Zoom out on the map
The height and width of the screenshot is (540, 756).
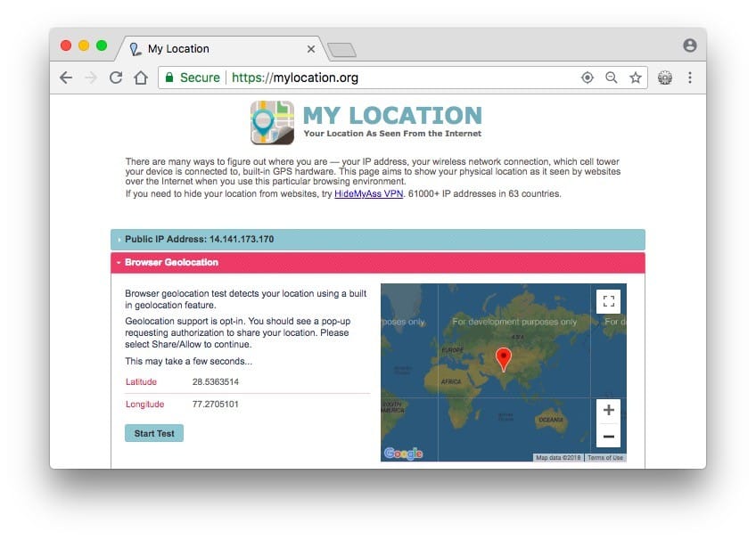[x=608, y=436]
